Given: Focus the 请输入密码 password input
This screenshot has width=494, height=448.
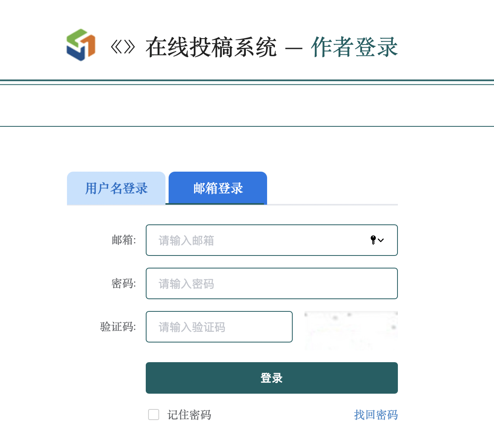Looking at the screenshot, I should pos(272,283).
